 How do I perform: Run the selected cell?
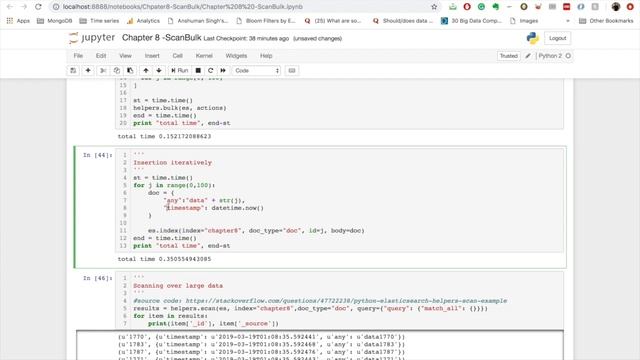(x=179, y=71)
